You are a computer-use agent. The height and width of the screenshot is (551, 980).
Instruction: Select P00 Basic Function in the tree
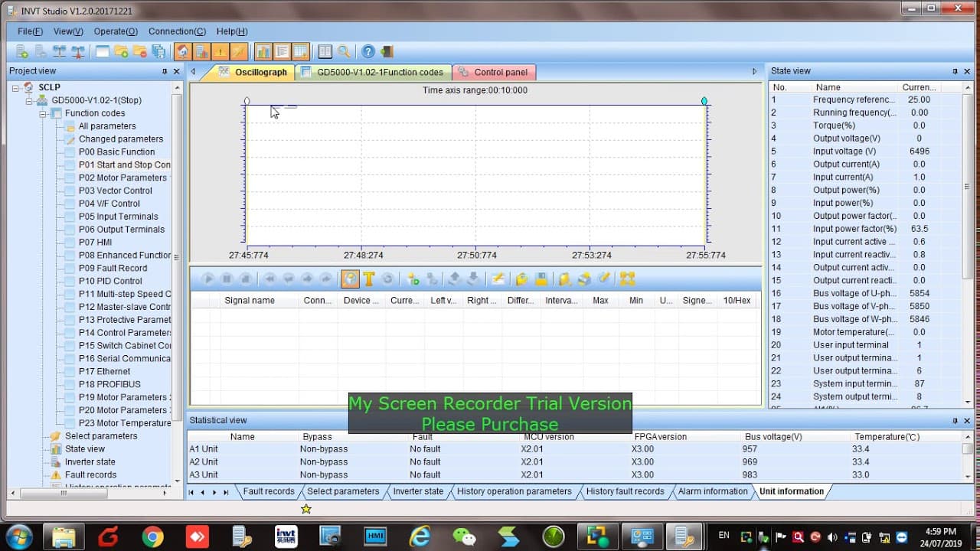116,152
